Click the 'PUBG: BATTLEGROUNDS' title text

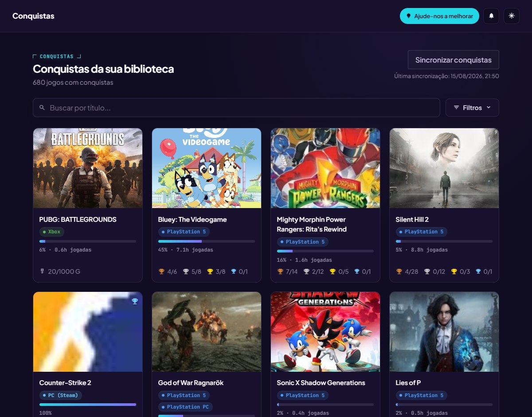pyautogui.click(x=78, y=219)
